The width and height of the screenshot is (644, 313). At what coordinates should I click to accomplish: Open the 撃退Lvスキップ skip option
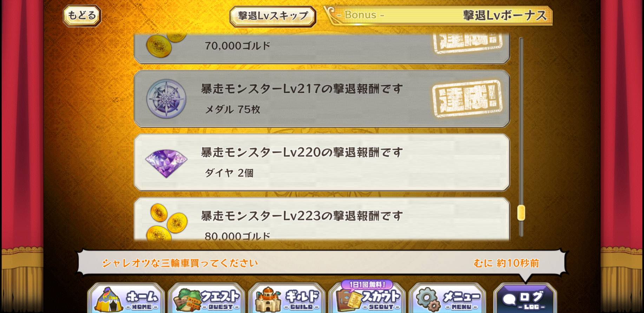pyautogui.click(x=272, y=16)
